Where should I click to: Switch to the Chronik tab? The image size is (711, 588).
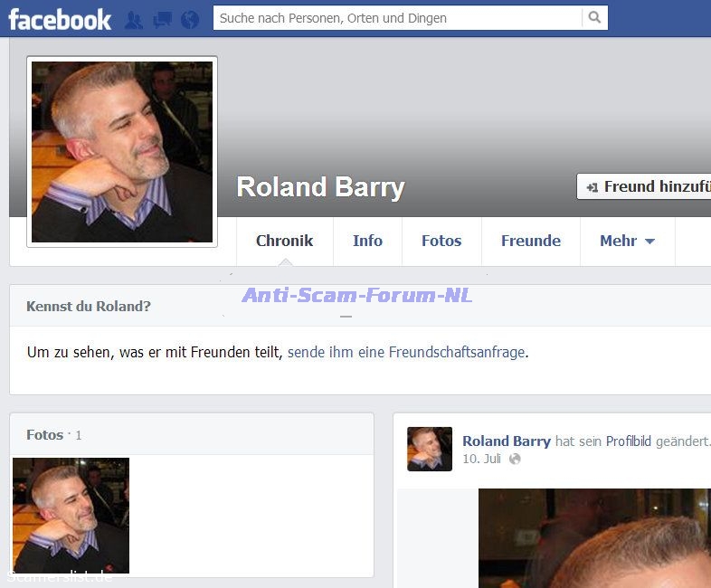pos(284,241)
